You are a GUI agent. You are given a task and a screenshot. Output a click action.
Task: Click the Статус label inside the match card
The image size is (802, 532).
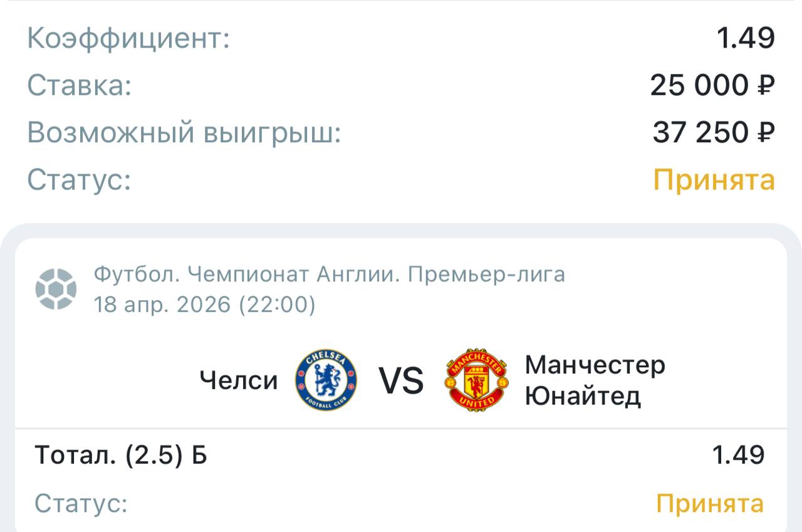pos(81,503)
